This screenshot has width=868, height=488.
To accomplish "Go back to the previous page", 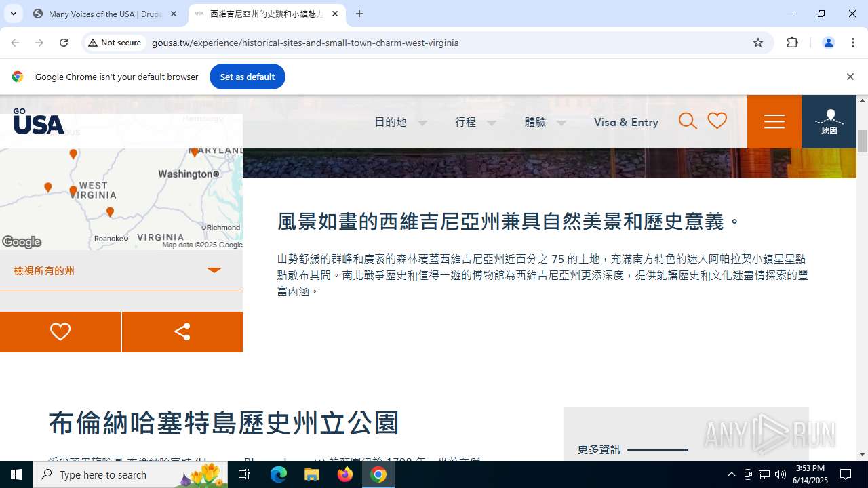I will [15, 43].
